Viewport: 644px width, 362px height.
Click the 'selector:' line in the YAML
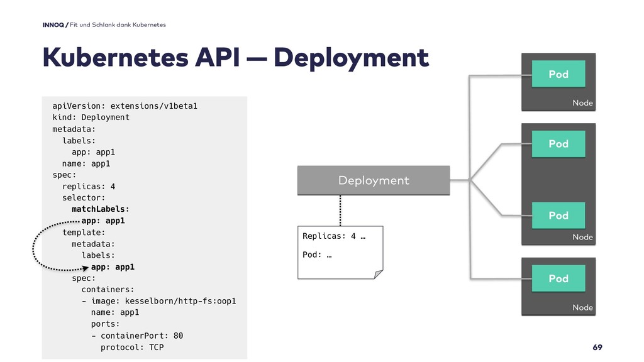84,198
